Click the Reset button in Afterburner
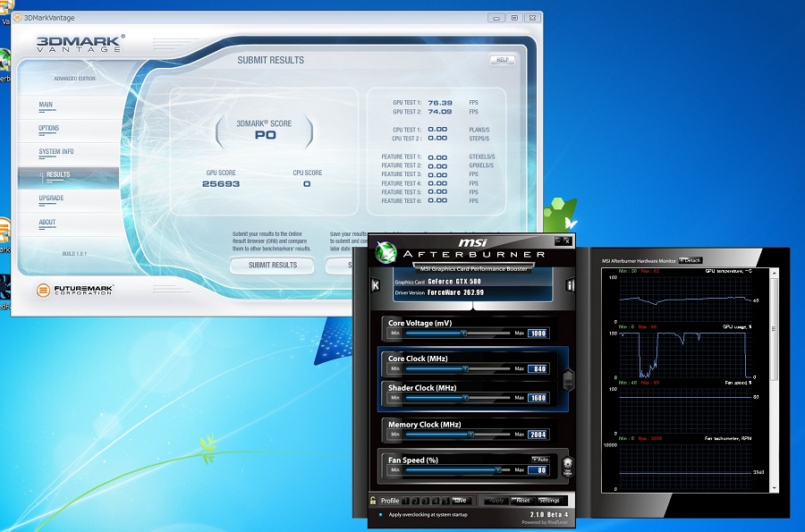The height and width of the screenshot is (532, 805). (x=522, y=500)
